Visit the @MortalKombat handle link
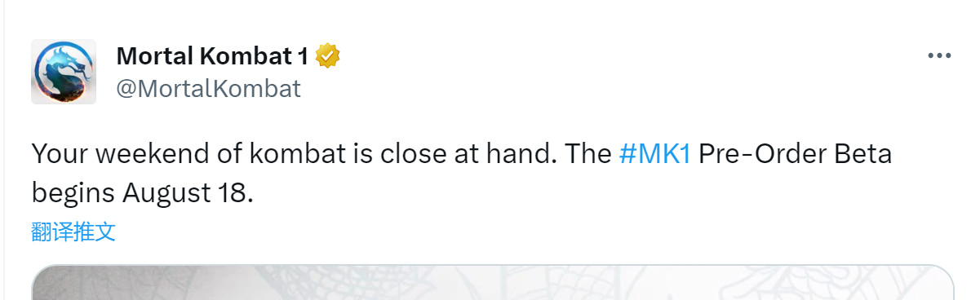The height and width of the screenshot is (300, 980). (x=209, y=88)
